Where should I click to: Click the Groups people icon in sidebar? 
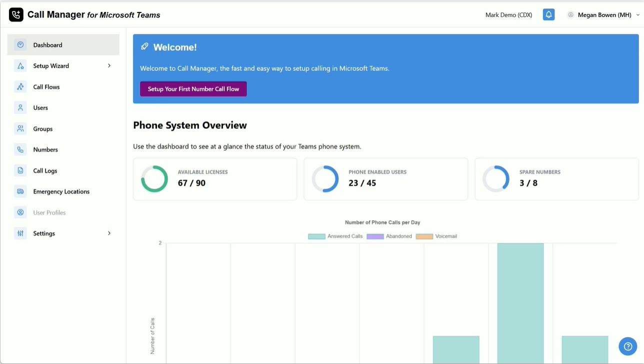pos(20,129)
